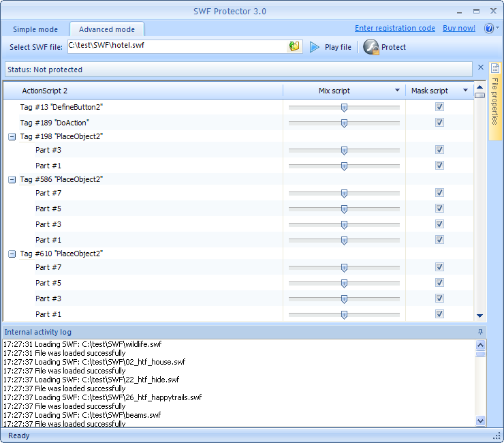
Task: Uncheck Mask script for Tag #189 DoAction
Action: (x=439, y=123)
